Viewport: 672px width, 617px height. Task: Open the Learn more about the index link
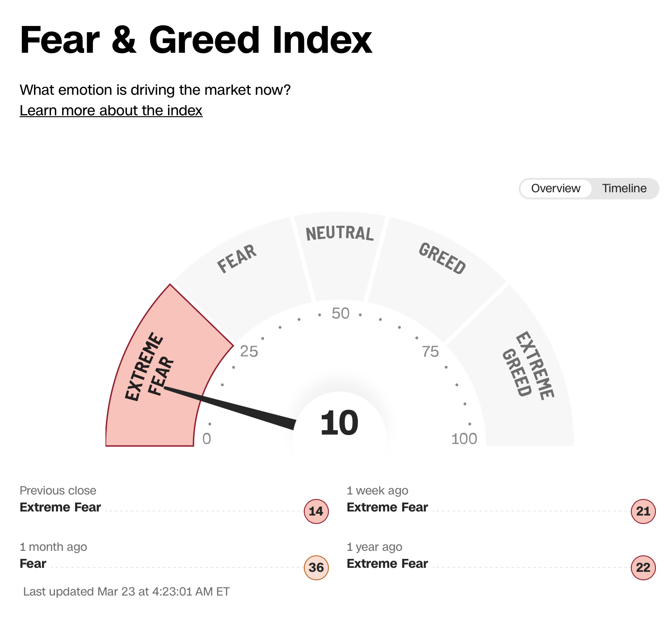111,110
